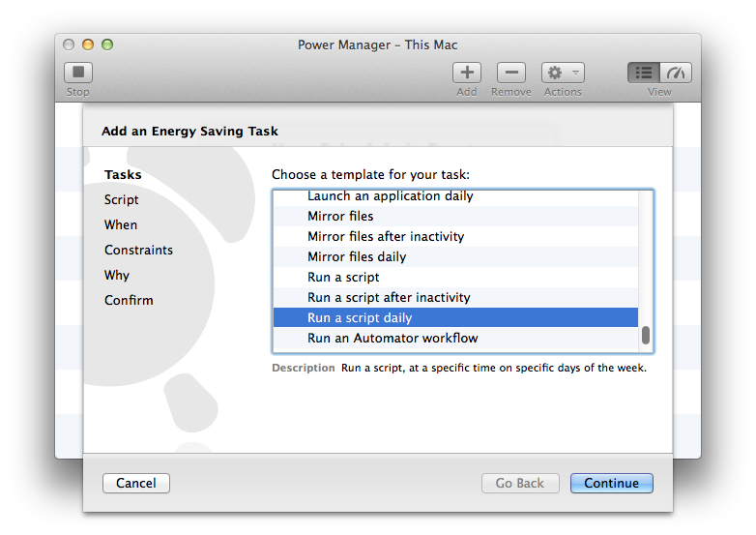This screenshot has width=756, height=535.
Task: Select the Constraints step in sidebar
Action: (x=138, y=250)
